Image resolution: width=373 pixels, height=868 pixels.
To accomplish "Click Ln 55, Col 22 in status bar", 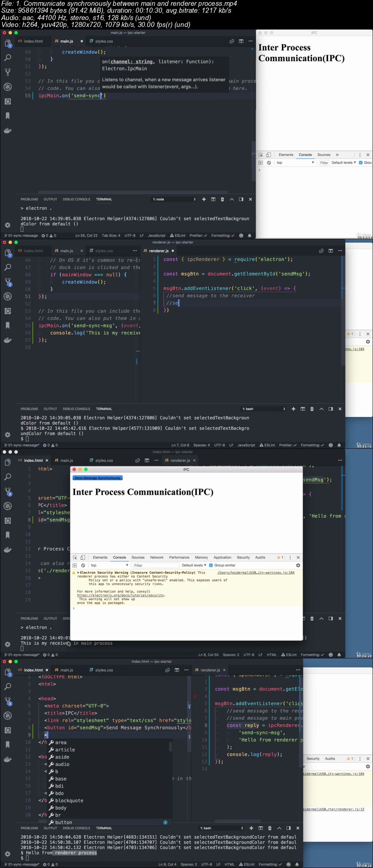I will (x=86, y=236).
